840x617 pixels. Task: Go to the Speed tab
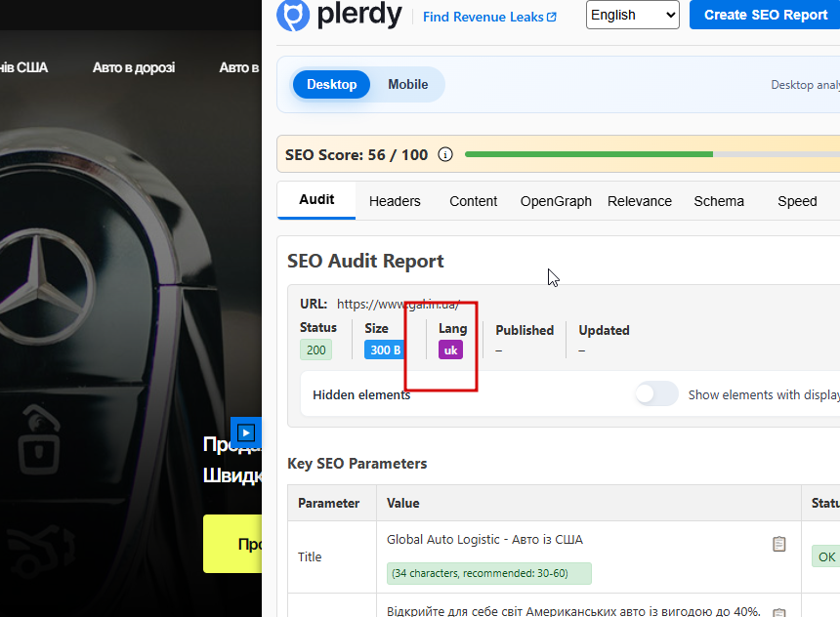[797, 201]
